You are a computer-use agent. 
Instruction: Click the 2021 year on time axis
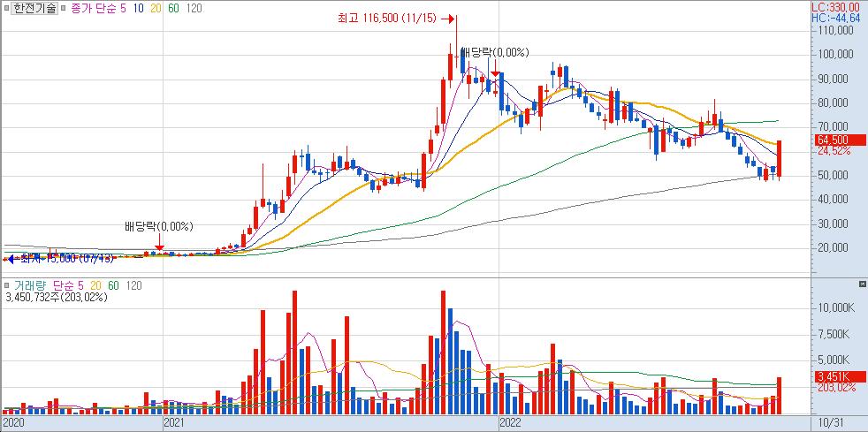click(x=174, y=423)
